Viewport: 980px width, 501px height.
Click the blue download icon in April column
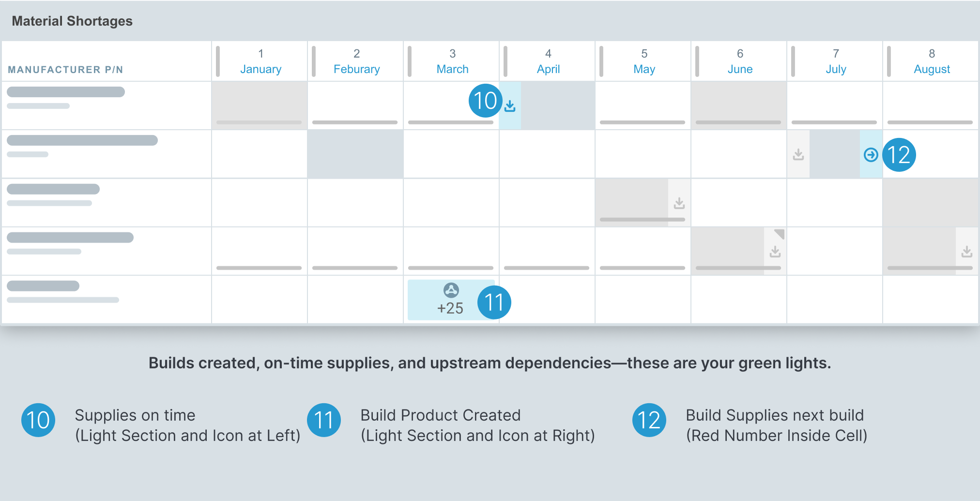pos(510,106)
